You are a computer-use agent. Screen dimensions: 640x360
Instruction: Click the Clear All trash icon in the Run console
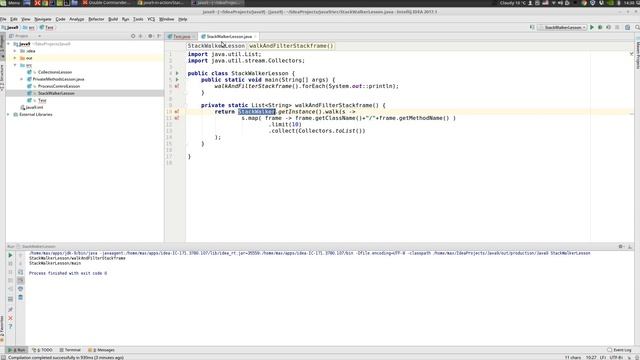point(20,298)
